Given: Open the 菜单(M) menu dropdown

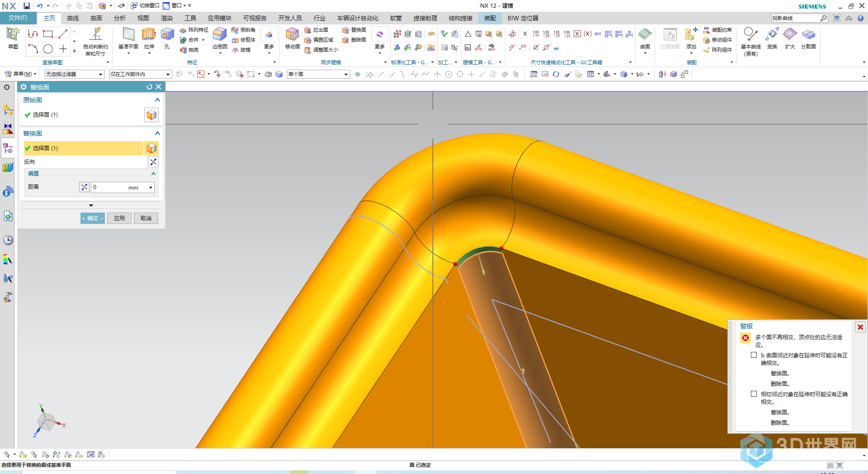Looking at the screenshot, I should [21, 74].
